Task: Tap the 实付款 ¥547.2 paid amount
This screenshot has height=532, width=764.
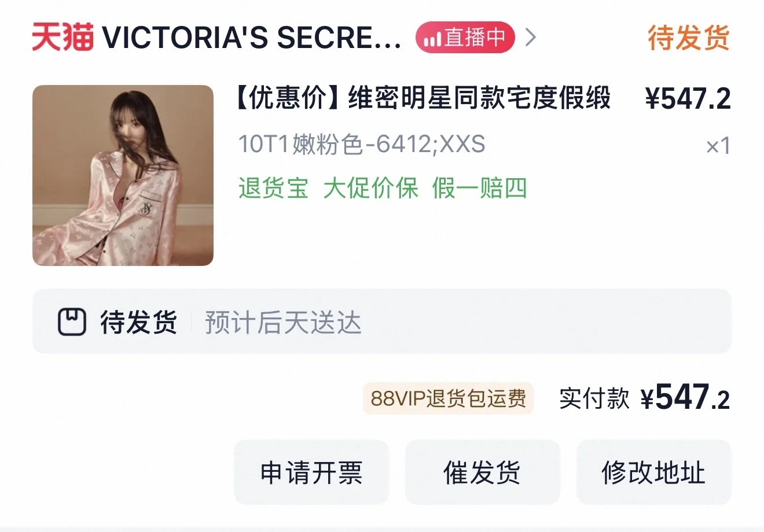Action: pos(644,398)
